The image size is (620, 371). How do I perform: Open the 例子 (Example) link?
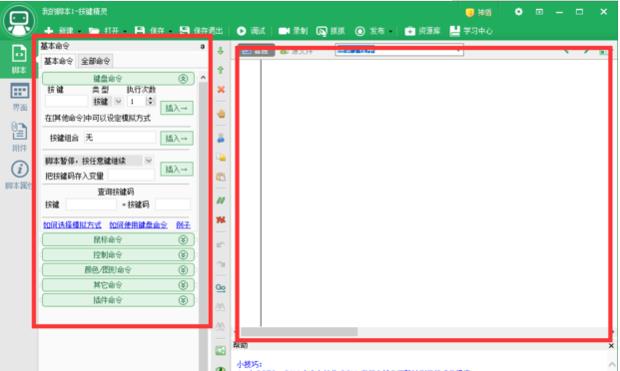[x=183, y=225]
